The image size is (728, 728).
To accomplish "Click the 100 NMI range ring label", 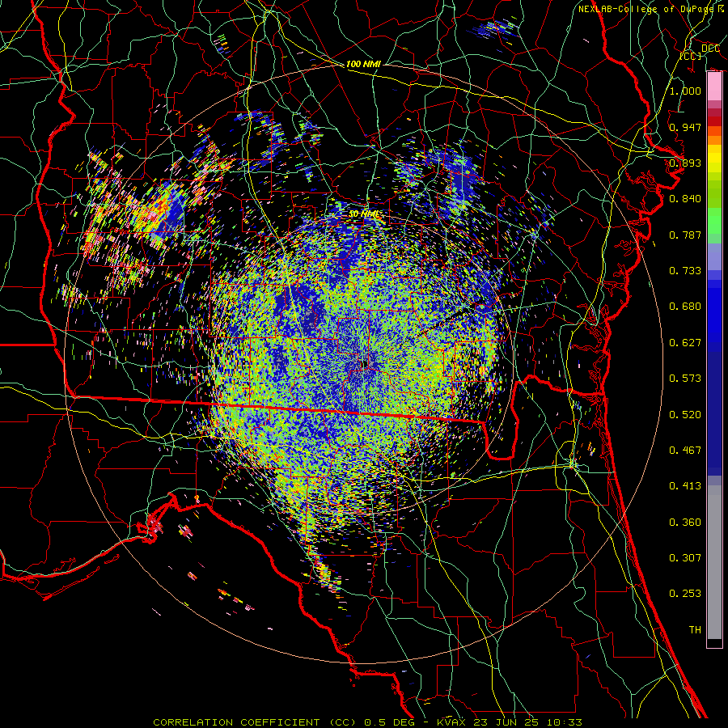I will pyautogui.click(x=363, y=64).
